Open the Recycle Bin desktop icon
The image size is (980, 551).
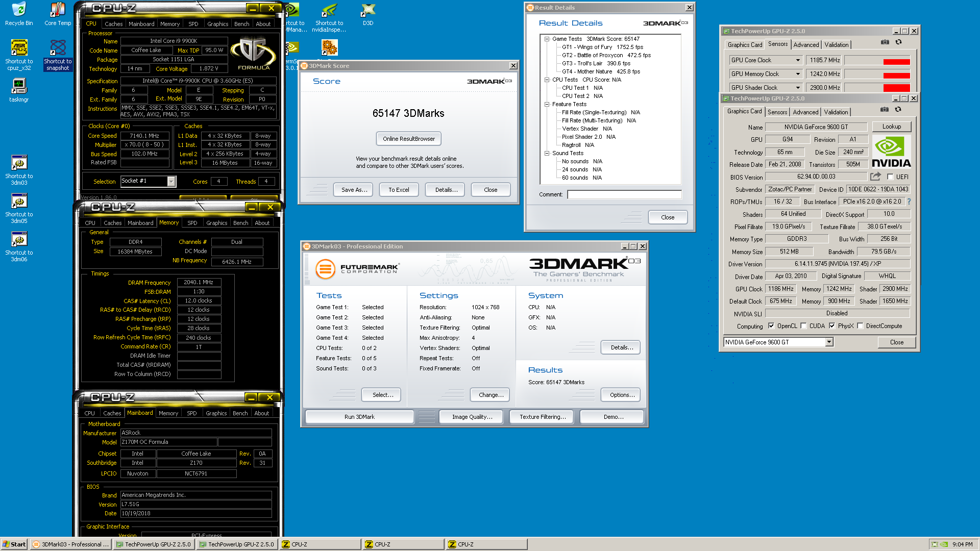pos(19,14)
